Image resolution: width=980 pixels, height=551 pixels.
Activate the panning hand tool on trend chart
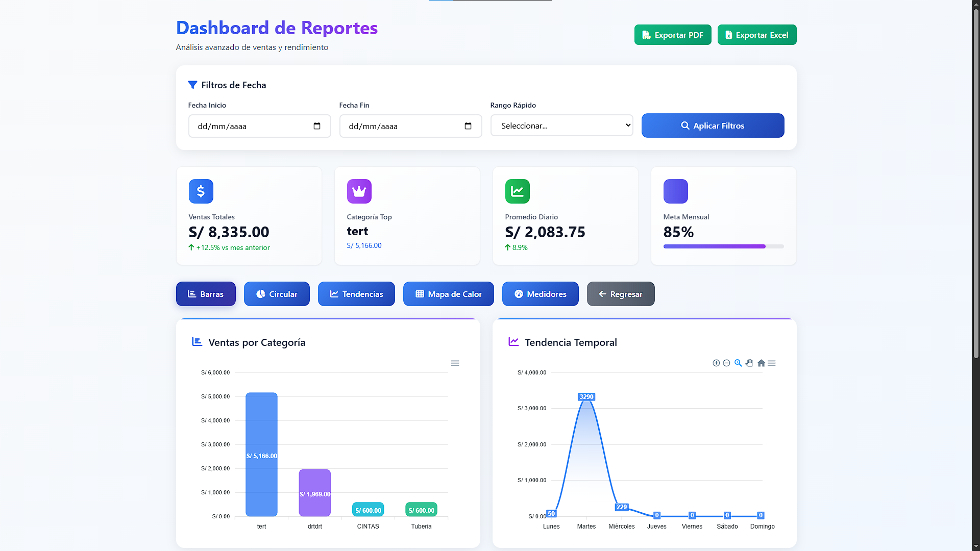[749, 363]
